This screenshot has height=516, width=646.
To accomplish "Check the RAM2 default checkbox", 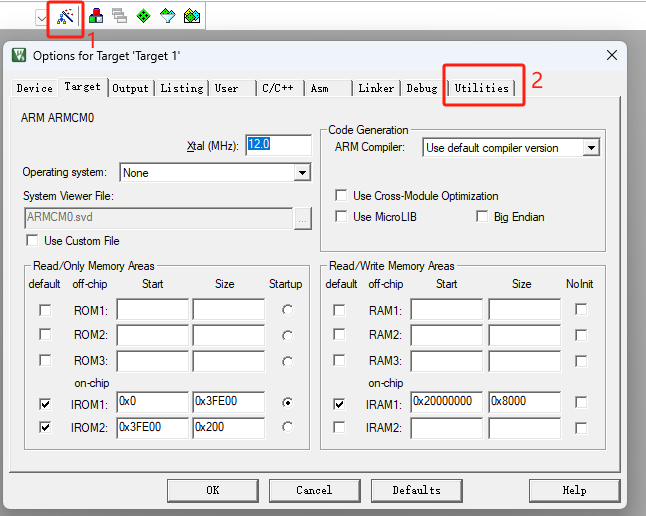I will pyautogui.click(x=339, y=334).
